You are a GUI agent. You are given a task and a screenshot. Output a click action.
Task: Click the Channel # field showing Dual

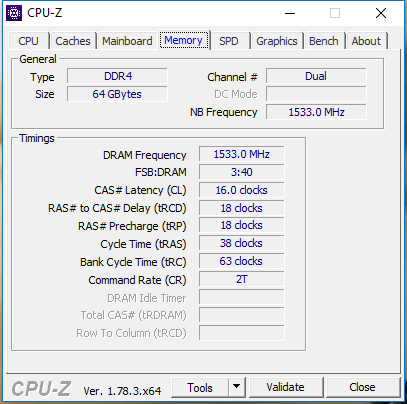[x=316, y=76]
